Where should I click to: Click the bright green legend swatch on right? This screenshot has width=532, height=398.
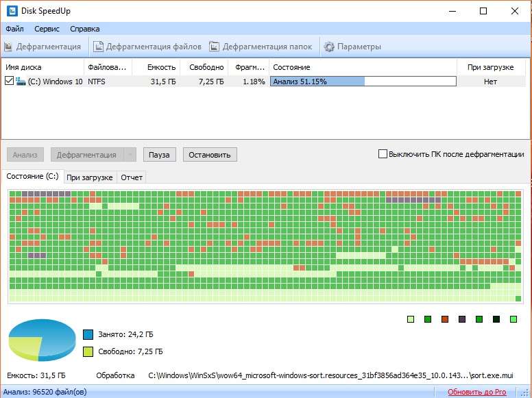tap(513, 319)
